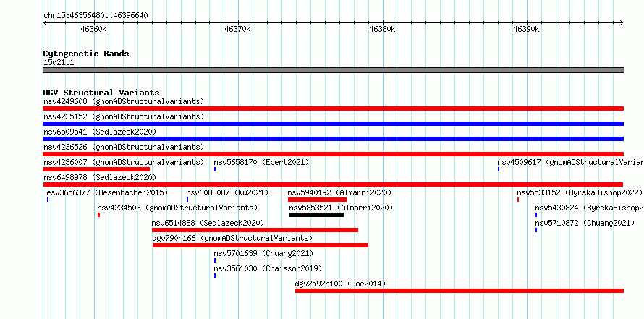This screenshot has width=644, height=319.
Task: Click the Cytogenetic Bands track title
Action: [86, 54]
